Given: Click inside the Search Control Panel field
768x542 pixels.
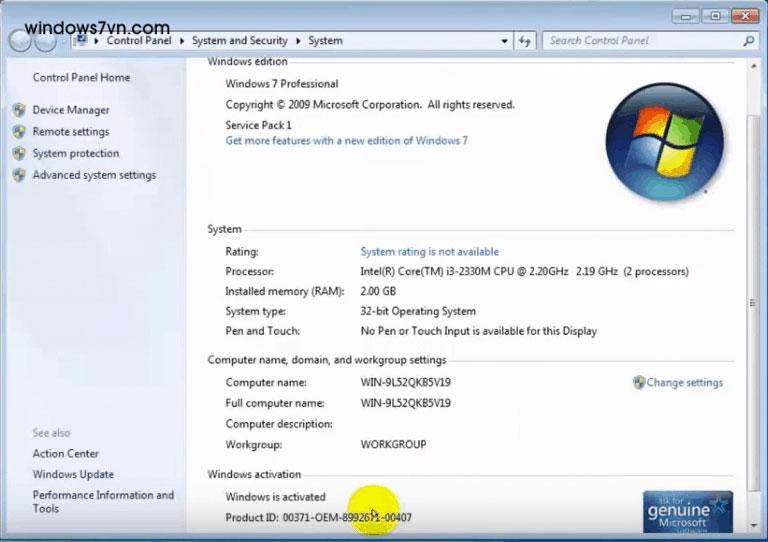Looking at the screenshot, I should (640, 41).
